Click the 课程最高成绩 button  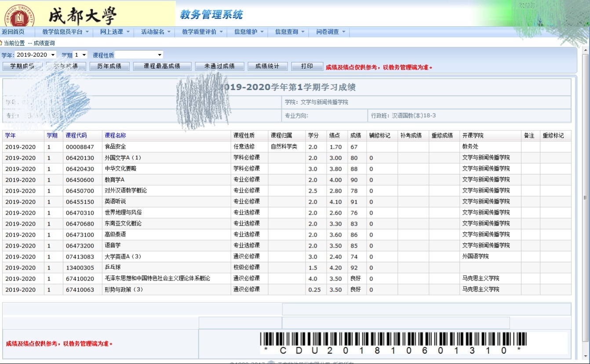point(162,66)
